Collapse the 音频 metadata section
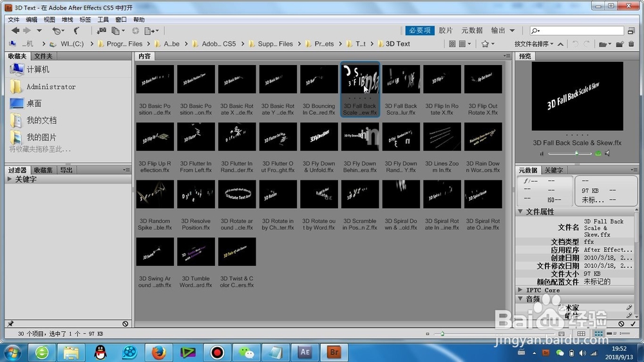The height and width of the screenshot is (362, 644). point(520,299)
